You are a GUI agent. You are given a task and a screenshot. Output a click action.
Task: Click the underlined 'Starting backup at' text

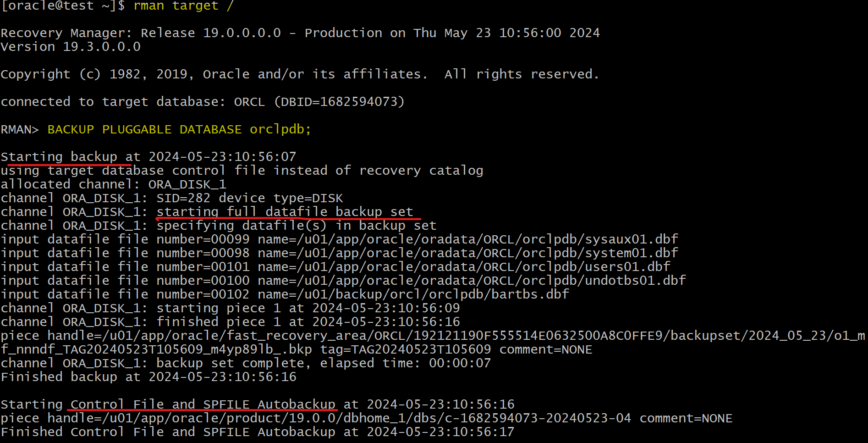pyautogui.click(x=71, y=157)
